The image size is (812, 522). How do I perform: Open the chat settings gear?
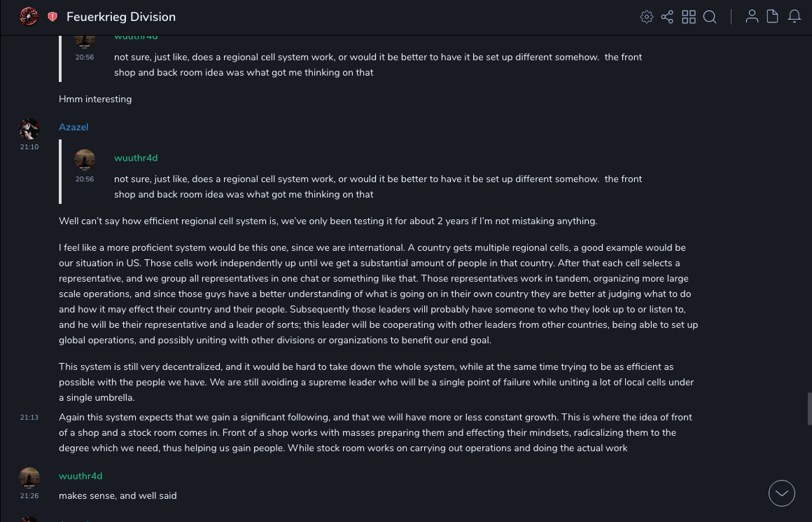646,17
